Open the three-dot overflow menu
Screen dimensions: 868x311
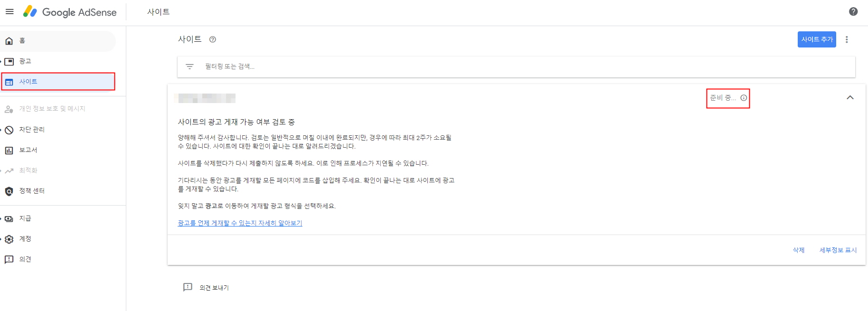[847, 40]
